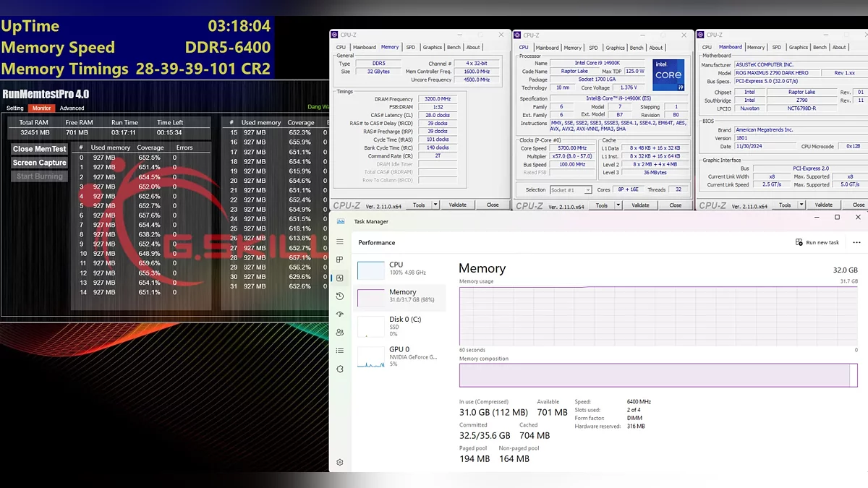Screen dimensions: 868x488
Task: Expand Tools dropdown arrow in CPU-Z Memory window
Action: 434,205
